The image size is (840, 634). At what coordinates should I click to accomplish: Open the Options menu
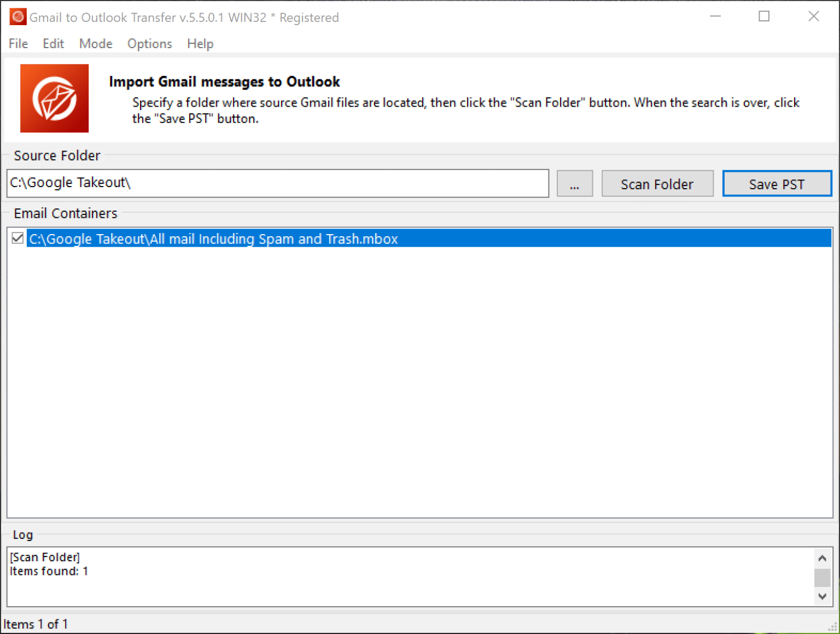tap(149, 44)
